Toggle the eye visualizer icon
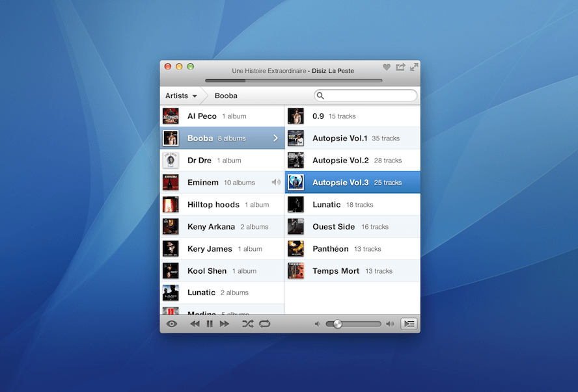Screen dimensions: 578x392 coord(171,324)
